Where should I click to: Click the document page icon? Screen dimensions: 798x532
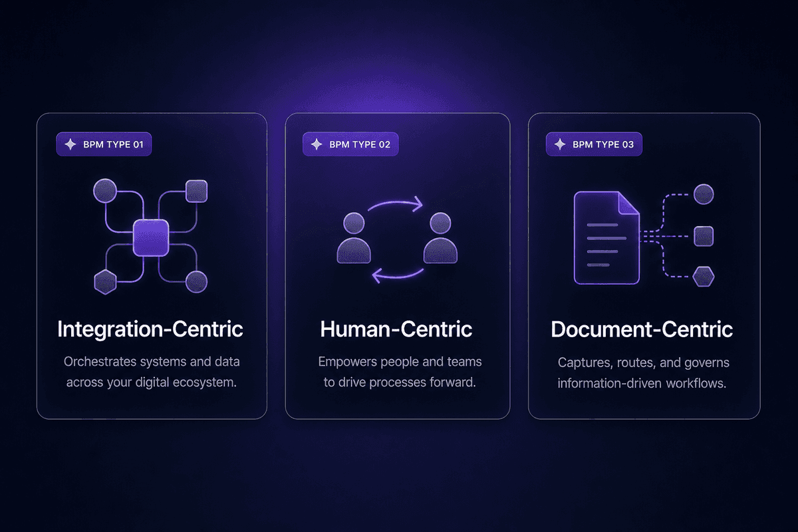[606, 237]
